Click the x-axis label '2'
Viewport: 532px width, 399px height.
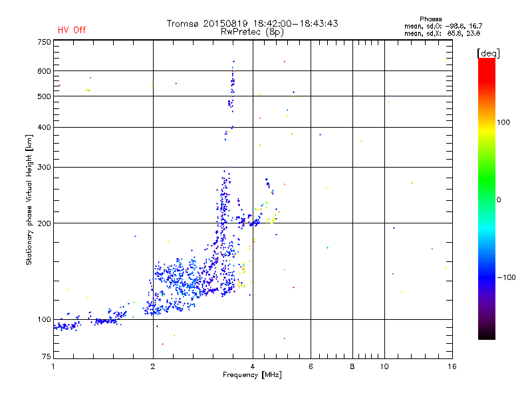pos(153,366)
